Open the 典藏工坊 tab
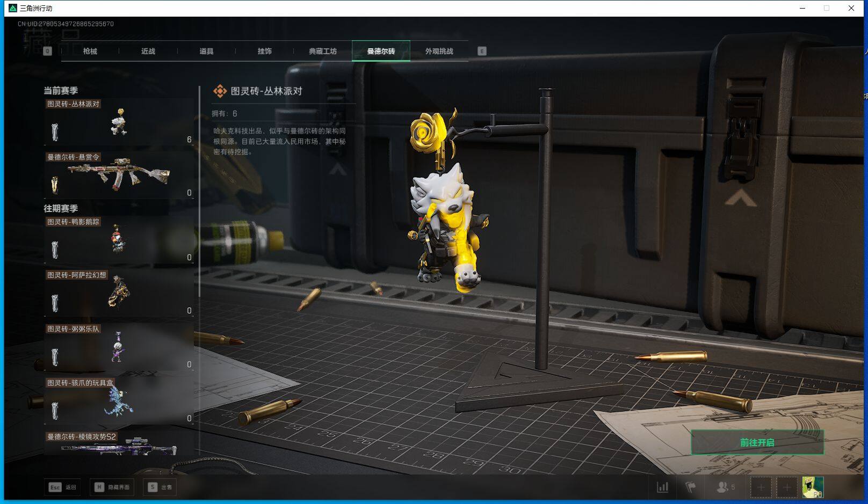 tap(323, 51)
